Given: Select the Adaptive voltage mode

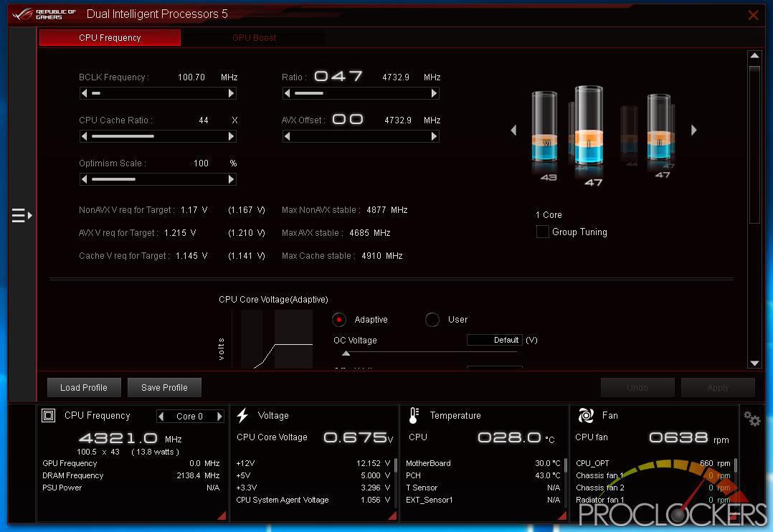Looking at the screenshot, I should pos(339,320).
